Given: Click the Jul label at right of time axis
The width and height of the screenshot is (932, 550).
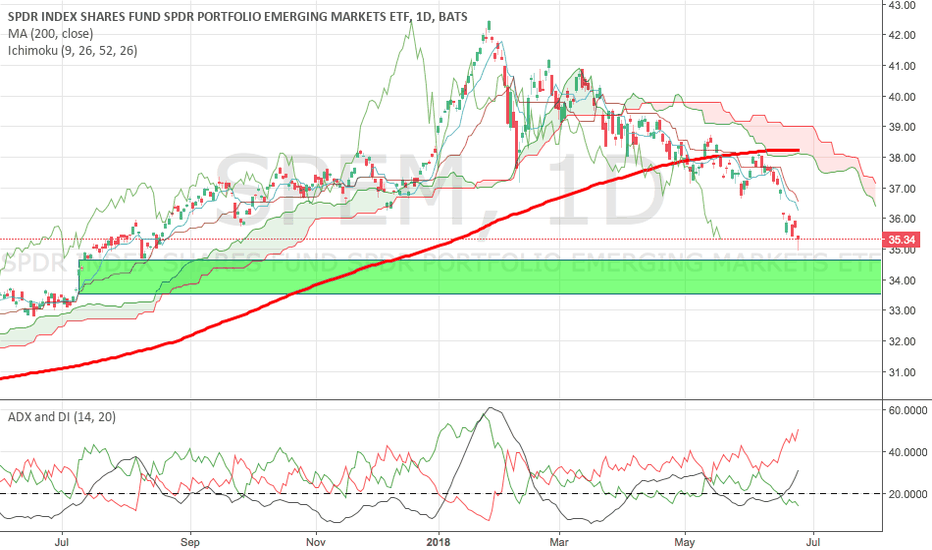Looking at the screenshot, I should pyautogui.click(x=813, y=542).
